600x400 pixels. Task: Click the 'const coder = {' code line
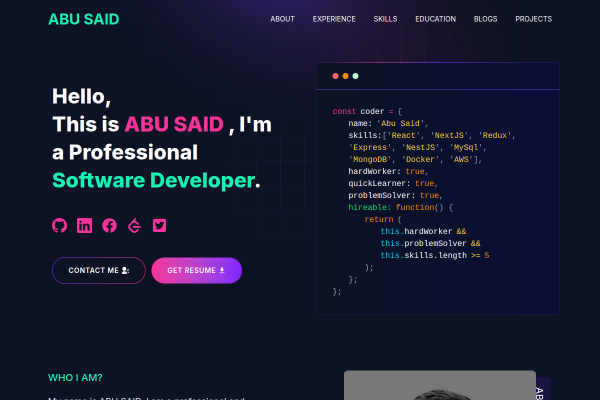367,111
